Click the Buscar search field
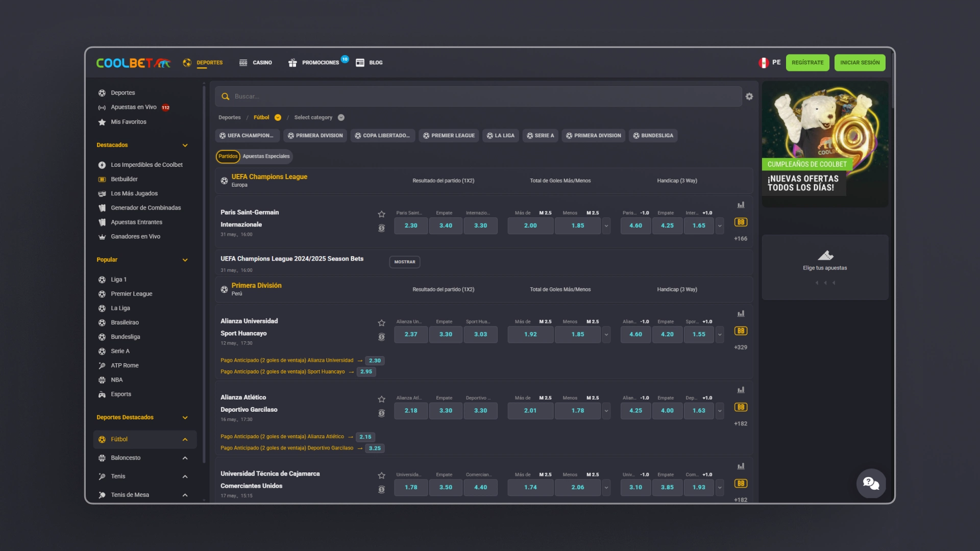This screenshot has height=551, width=980. (x=478, y=96)
